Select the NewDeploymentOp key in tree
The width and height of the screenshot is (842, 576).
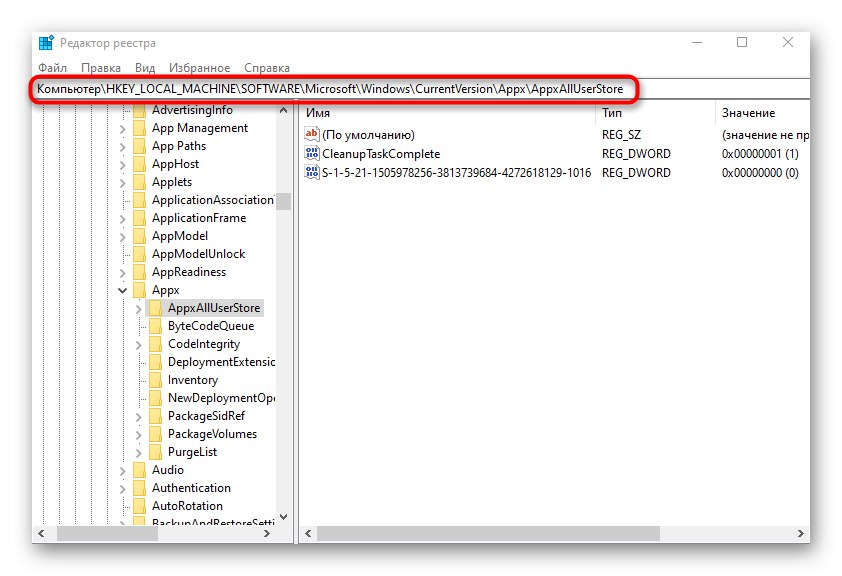tap(221, 398)
